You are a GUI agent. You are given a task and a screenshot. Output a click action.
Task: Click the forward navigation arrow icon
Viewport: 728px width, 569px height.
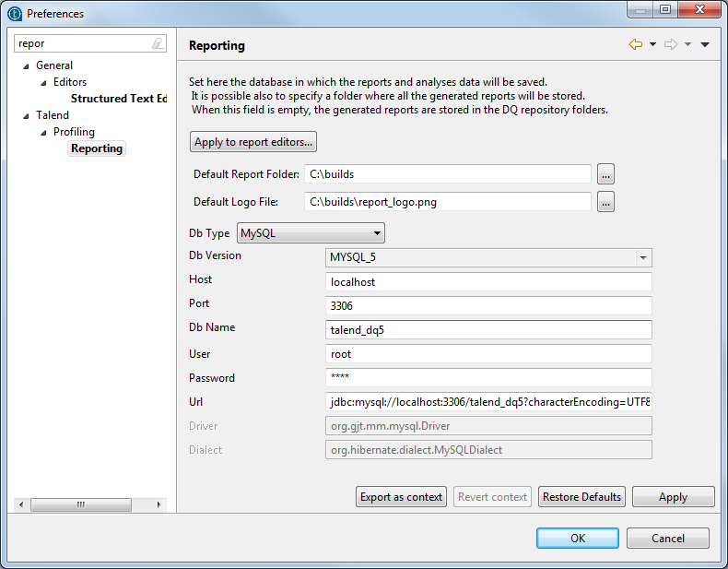pyautogui.click(x=671, y=44)
